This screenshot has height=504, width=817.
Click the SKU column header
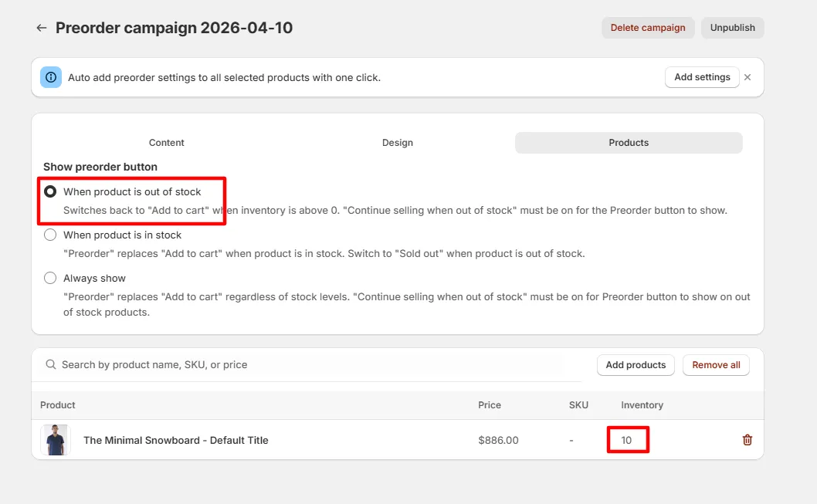pyautogui.click(x=578, y=405)
